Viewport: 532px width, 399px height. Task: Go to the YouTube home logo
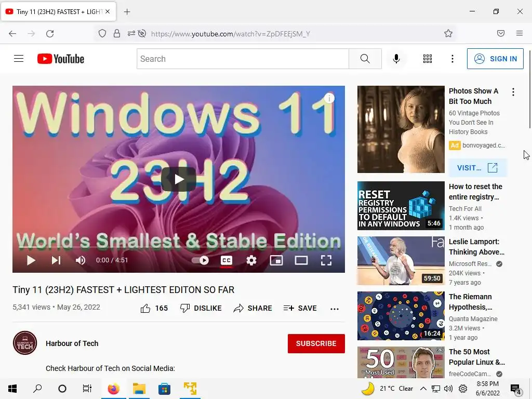pos(61,59)
